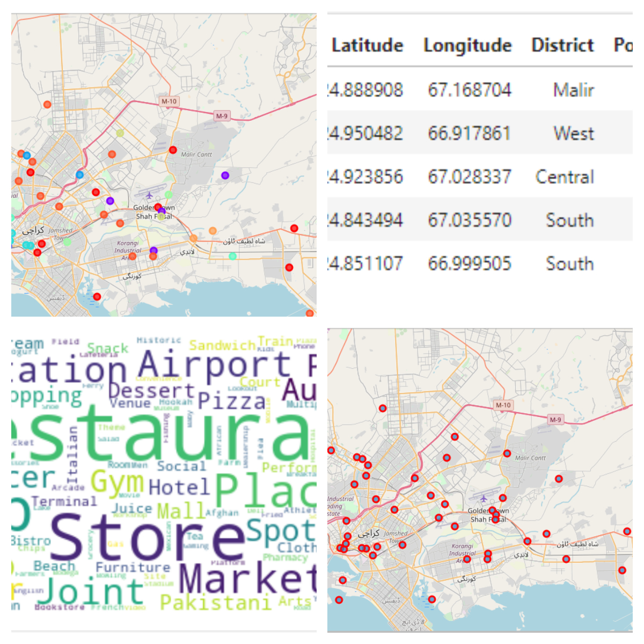Click the West district cell

573,134
